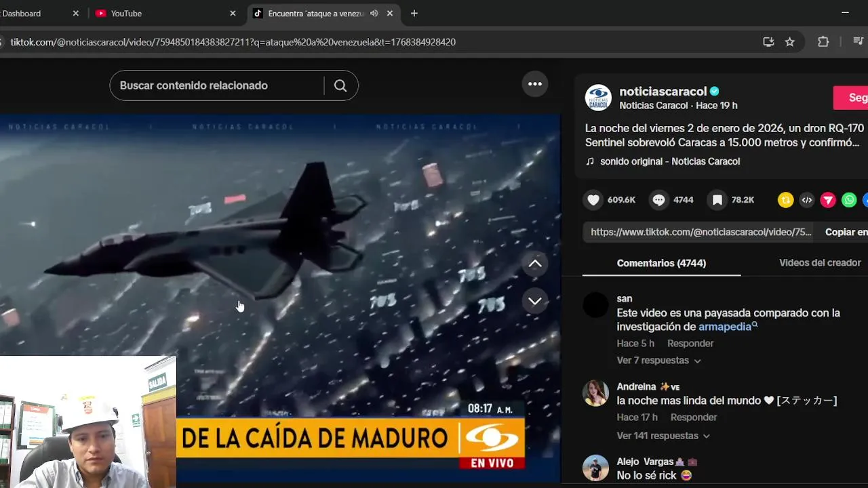This screenshot has height=488, width=868.
Task: Click sonido original - Noticias Caracol link
Action: tap(670, 161)
